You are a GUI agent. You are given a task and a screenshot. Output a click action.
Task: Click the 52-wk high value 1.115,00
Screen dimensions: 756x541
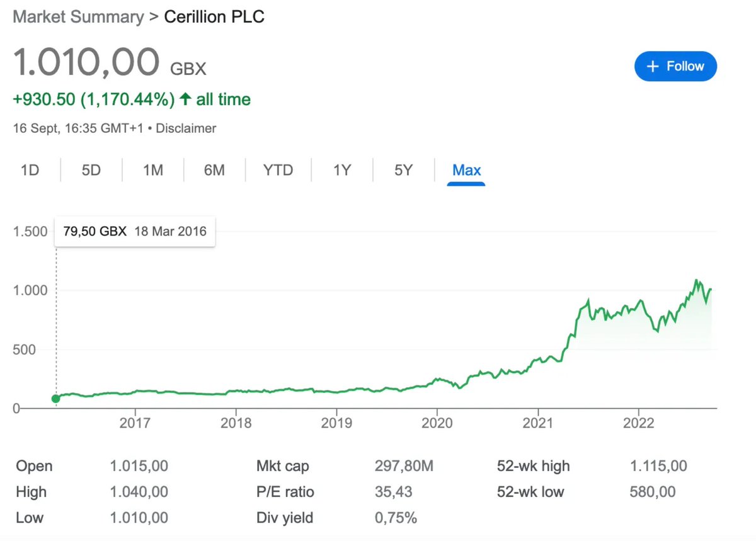(658, 466)
